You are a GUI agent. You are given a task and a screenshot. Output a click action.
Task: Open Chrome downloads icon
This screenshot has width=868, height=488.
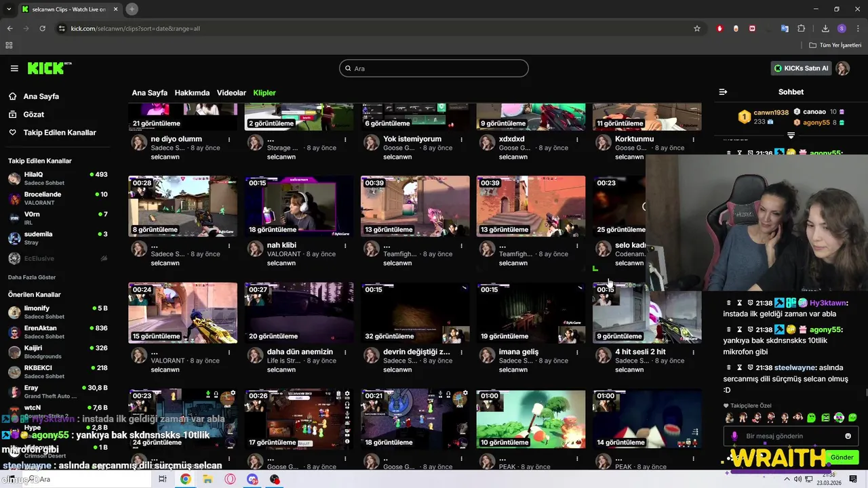[x=825, y=28]
